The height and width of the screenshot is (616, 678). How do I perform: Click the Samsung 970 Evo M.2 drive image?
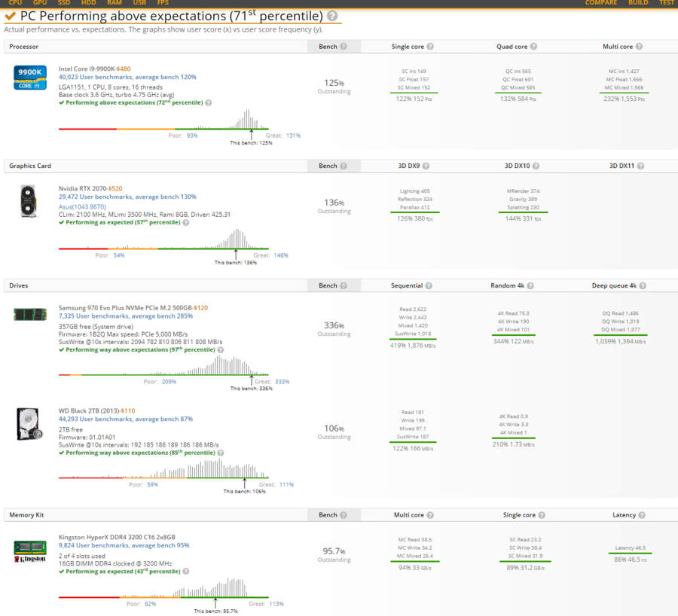click(x=30, y=314)
